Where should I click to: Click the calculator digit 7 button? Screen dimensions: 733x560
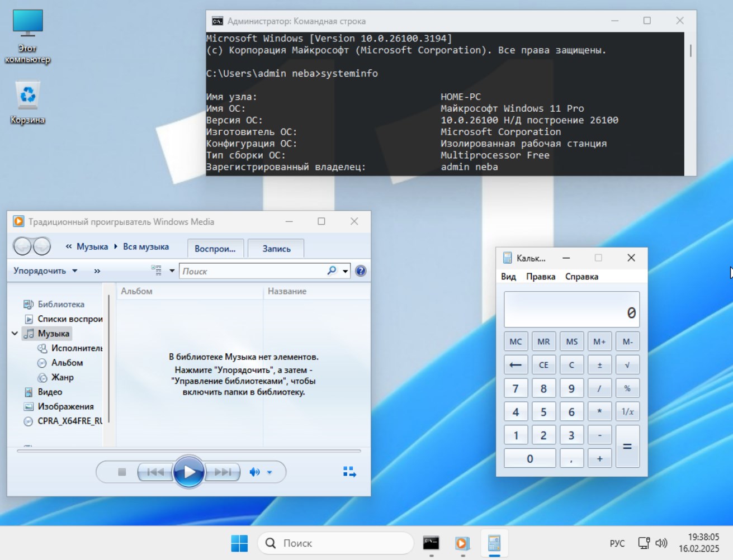[x=516, y=388]
